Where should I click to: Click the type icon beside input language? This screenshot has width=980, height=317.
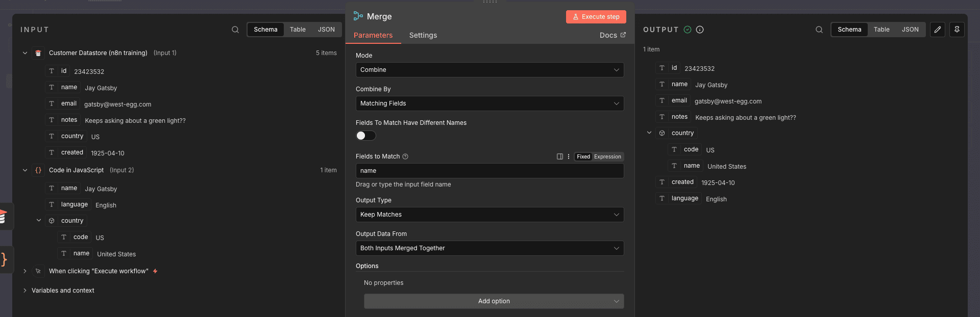[52, 204]
